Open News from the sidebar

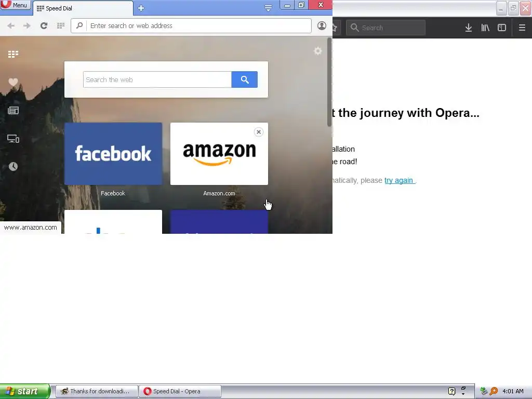click(x=13, y=110)
